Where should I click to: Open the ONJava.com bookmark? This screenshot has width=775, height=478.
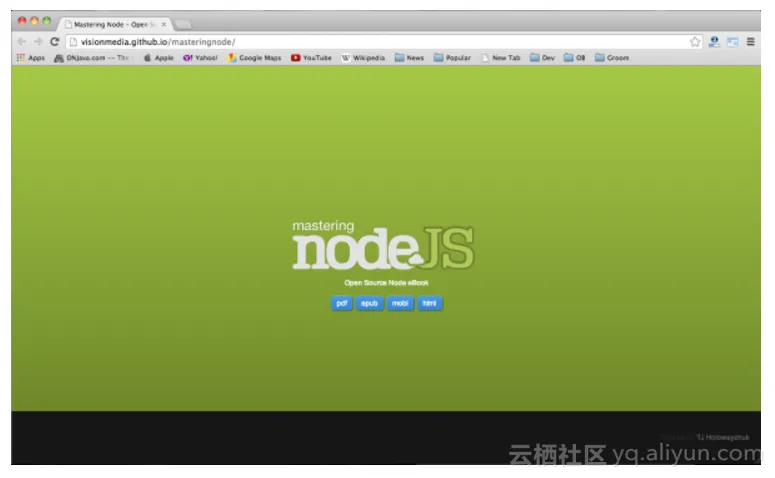(x=91, y=58)
